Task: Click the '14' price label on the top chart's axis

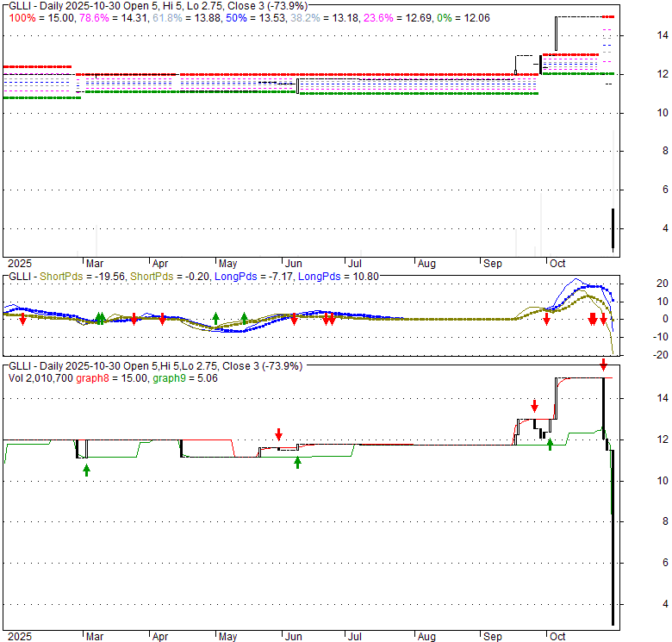Action: (x=663, y=35)
